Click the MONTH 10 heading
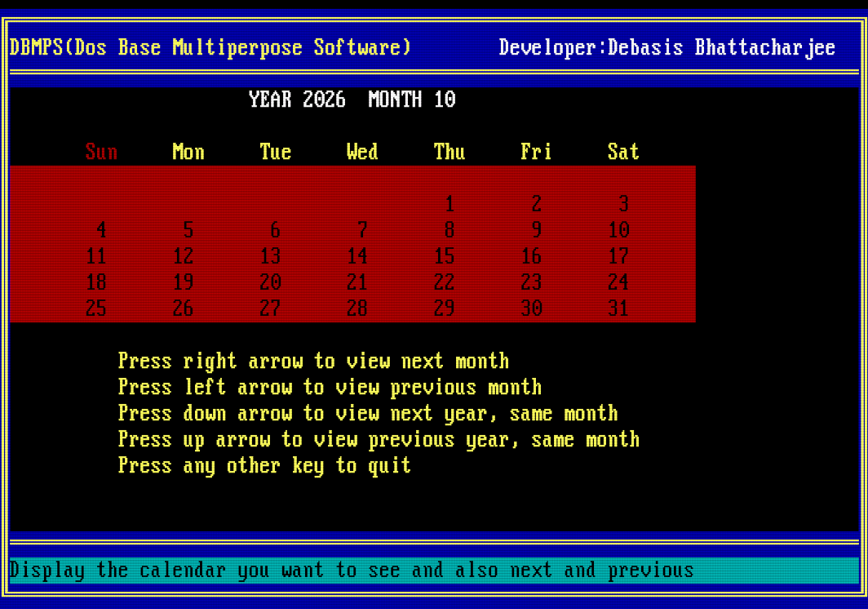This screenshot has width=868, height=609. [411, 100]
